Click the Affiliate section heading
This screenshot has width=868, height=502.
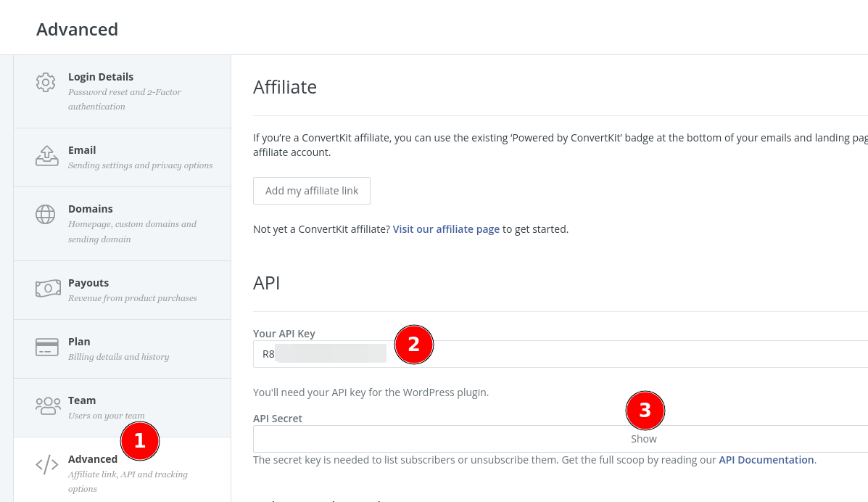click(x=285, y=87)
